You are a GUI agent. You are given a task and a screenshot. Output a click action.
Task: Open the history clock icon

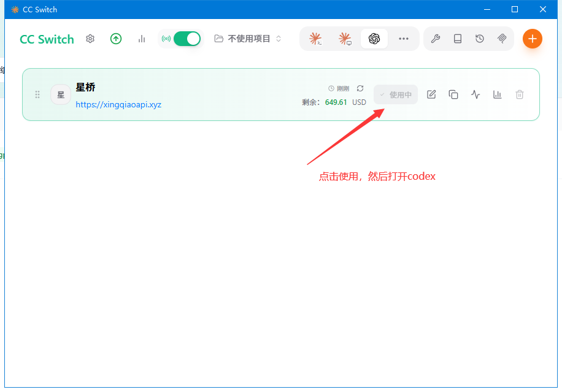(480, 39)
